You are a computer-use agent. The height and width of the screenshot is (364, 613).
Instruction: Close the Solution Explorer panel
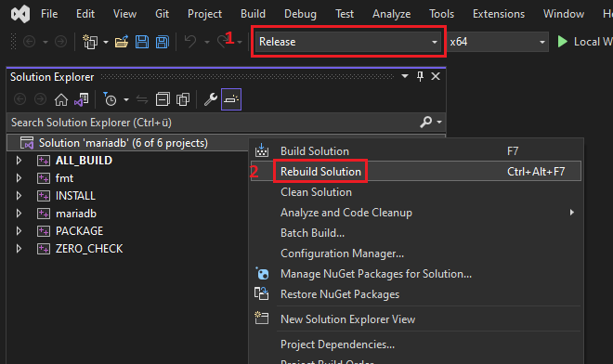tap(436, 76)
